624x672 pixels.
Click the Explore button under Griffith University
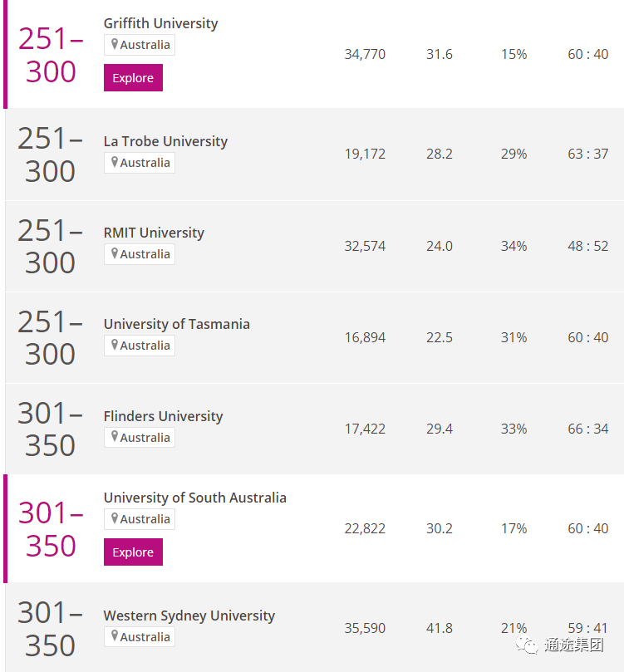coord(133,77)
